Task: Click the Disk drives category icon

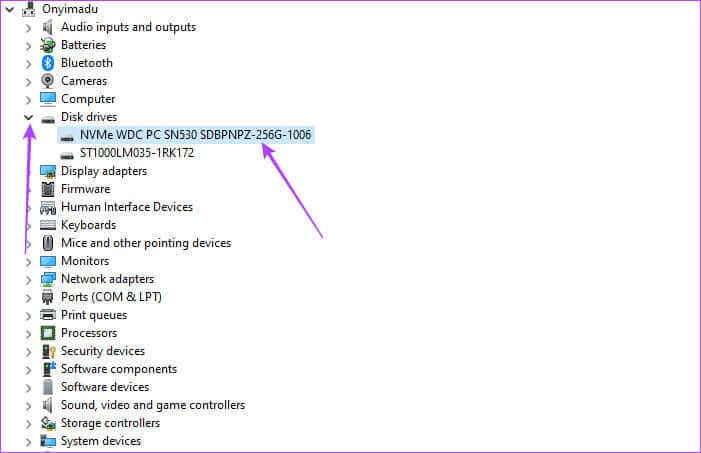Action: pos(48,119)
